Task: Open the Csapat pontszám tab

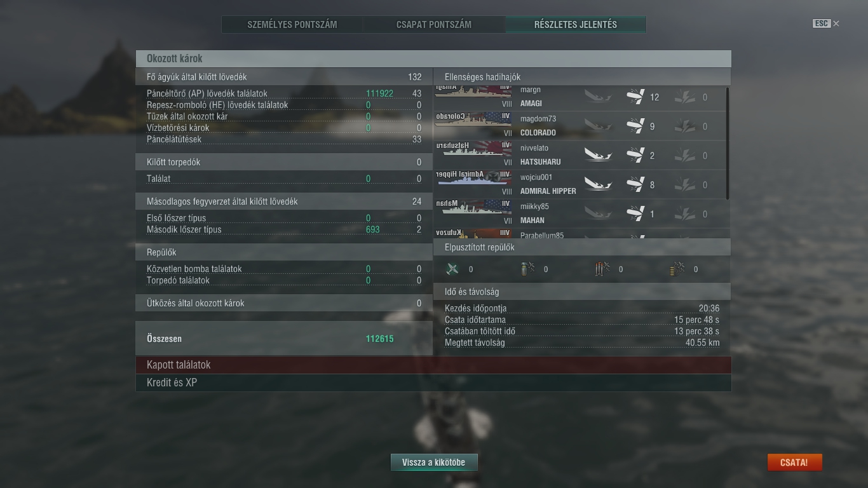Action: coord(434,25)
